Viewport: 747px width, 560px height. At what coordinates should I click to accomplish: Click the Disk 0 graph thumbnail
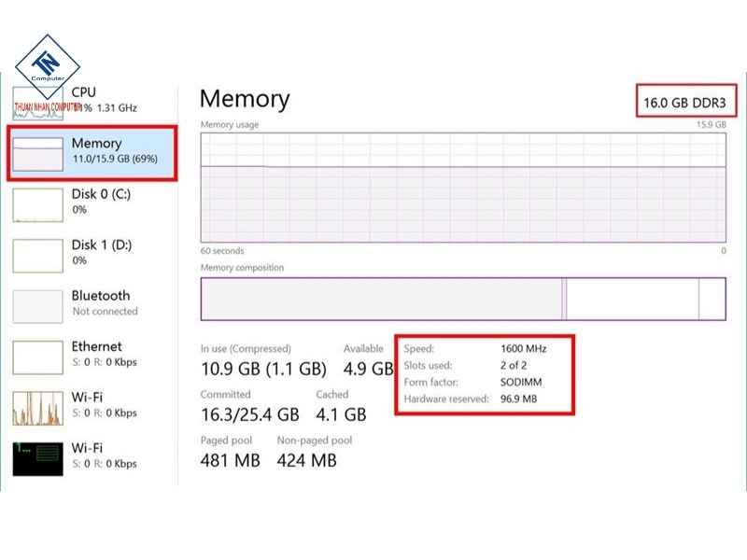pos(38,204)
